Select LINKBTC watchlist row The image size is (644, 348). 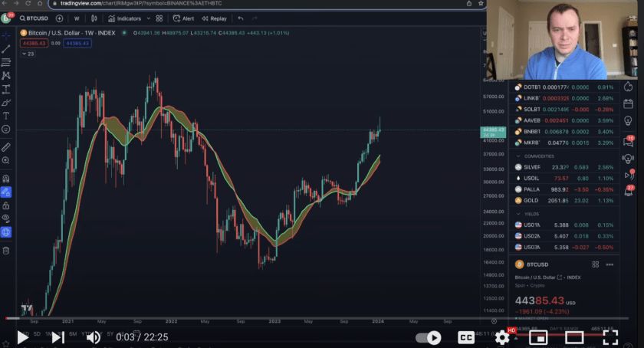565,98
